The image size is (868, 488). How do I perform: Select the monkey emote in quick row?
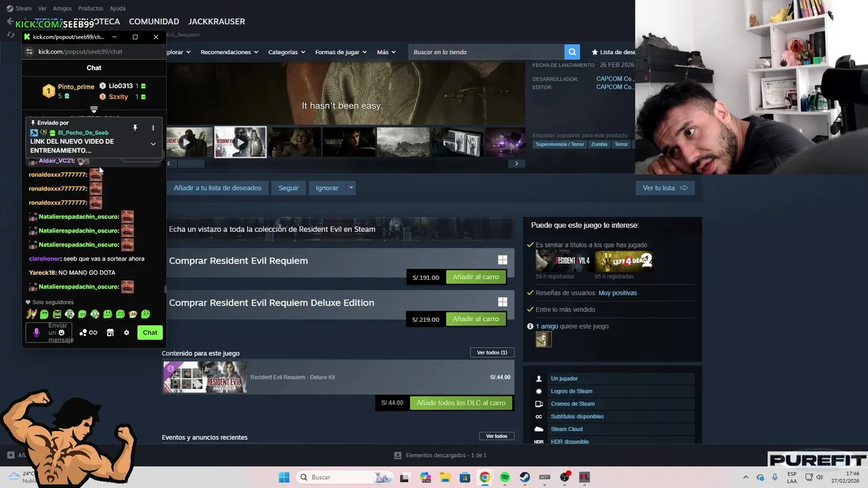[133, 314]
